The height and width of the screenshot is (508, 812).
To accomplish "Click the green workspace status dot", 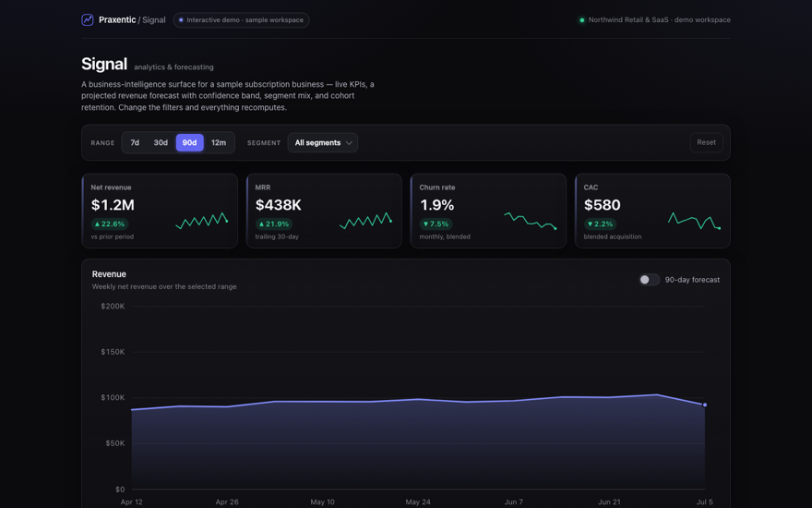I will pyautogui.click(x=582, y=20).
